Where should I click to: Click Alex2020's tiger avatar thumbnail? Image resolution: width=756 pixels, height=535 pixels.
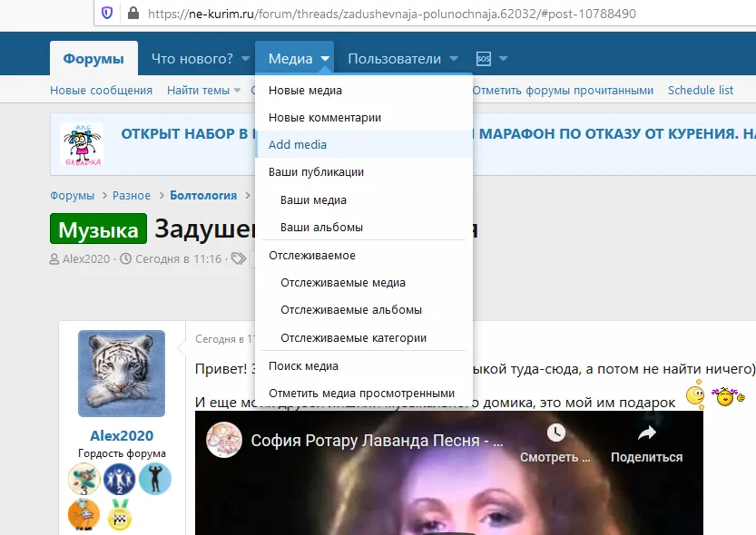[121, 373]
